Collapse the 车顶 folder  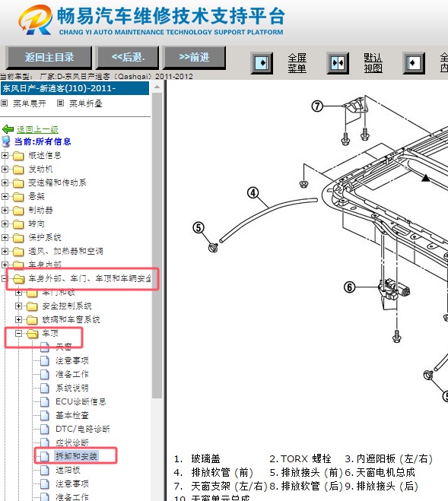point(18,334)
